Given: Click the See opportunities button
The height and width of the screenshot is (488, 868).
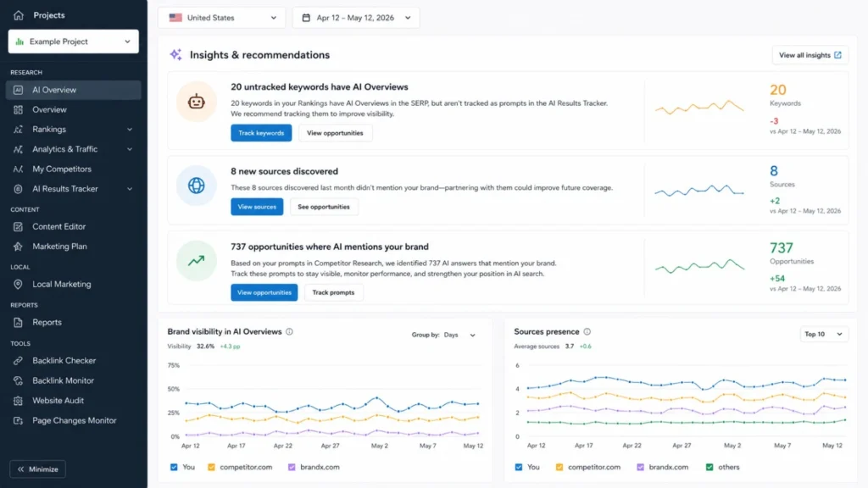Looking at the screenshot, I should coord(324,207).
